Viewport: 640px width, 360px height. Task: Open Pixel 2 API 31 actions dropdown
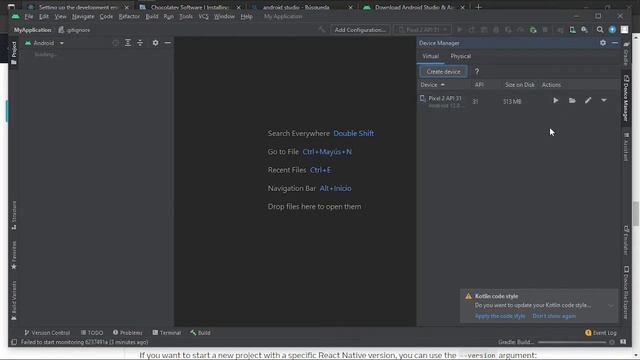click(x=604, y=100)
